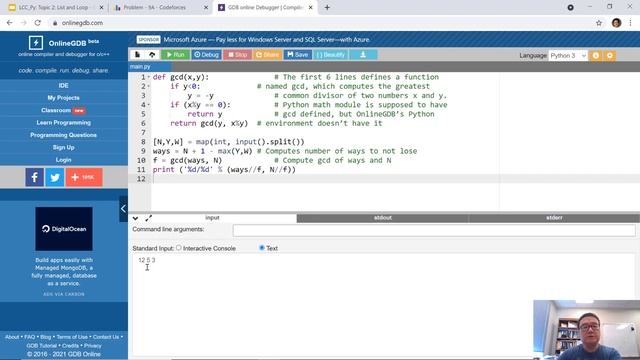Share on Facebook icon
This screenshot has width=640, height=360.
click(x=35, y=177)
